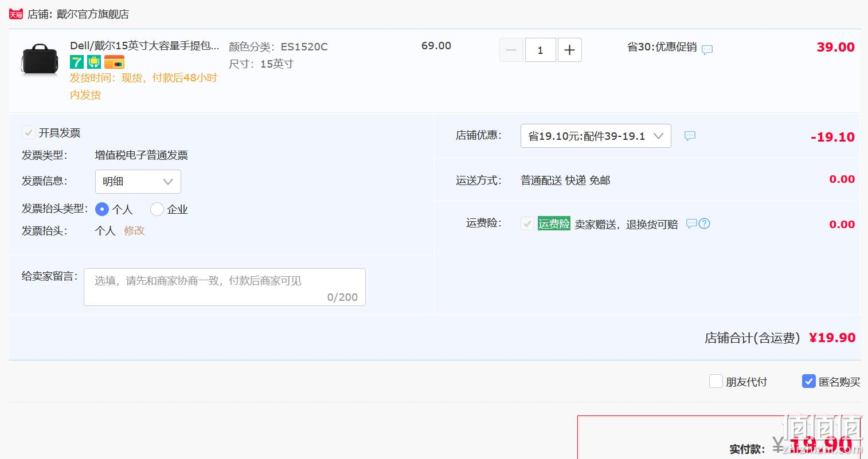Viewport: 868px width, 459px height.
Task: Click the 修改 link for invoice header
Action: point(134,230)
